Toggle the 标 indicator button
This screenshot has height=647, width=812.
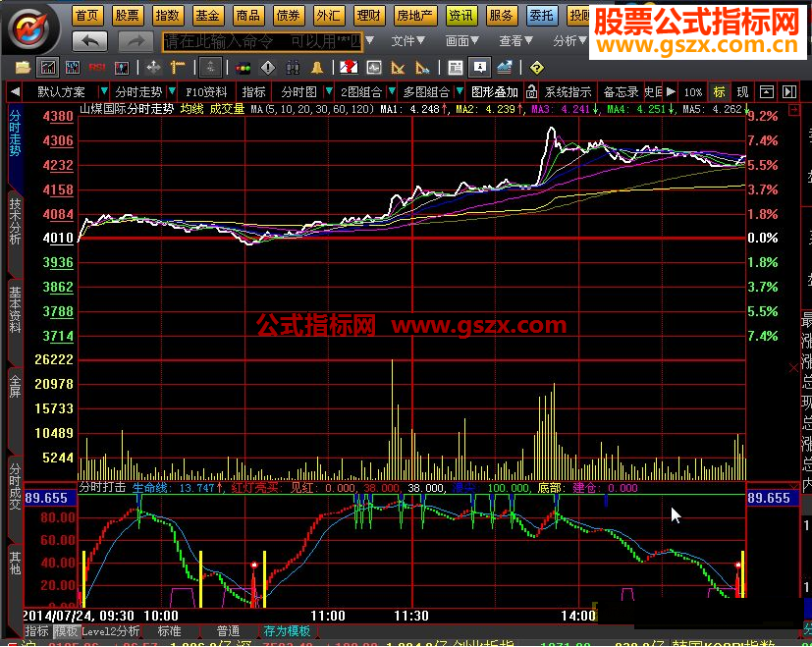point(719,92)
